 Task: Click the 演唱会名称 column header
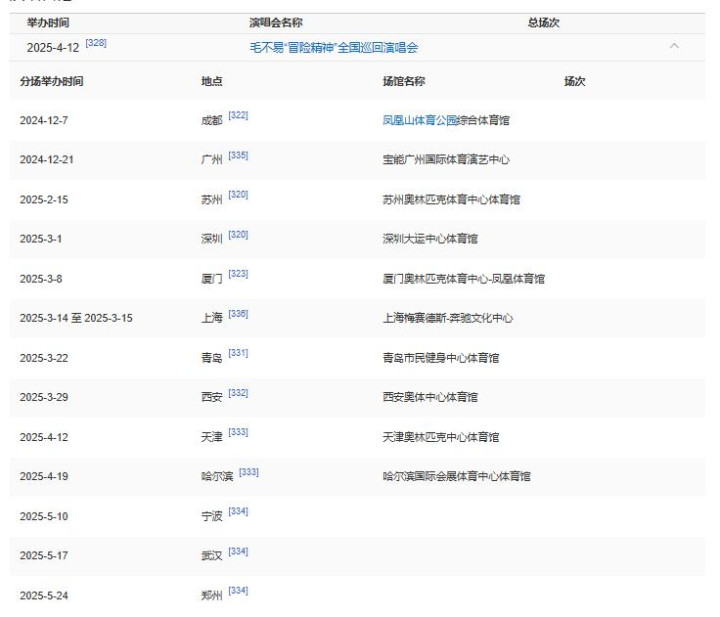pyautogui.click(x=276, y=22)
